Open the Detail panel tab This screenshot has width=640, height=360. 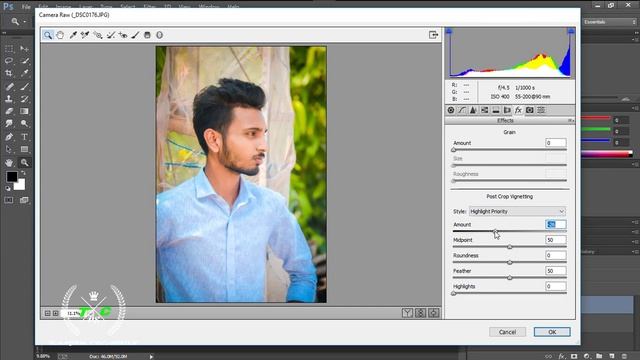[x=473, y=110]
